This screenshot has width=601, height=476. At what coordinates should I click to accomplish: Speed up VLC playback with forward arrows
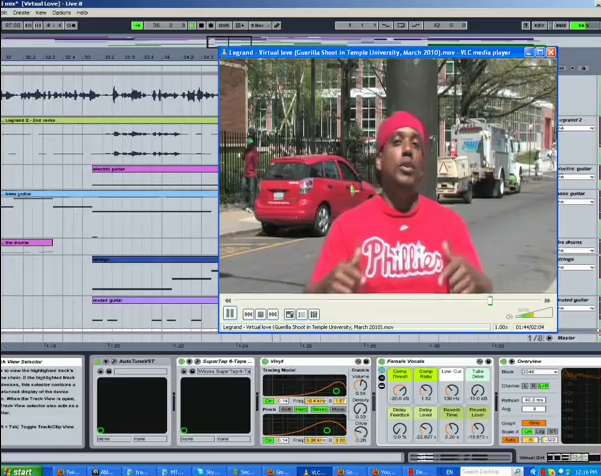[x=547, y=300]
